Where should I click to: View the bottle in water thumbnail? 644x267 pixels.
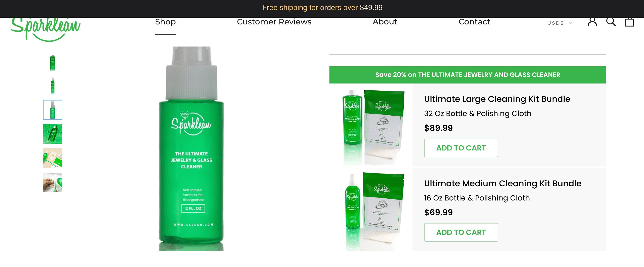pyautogui.click(x=53, y=134)
